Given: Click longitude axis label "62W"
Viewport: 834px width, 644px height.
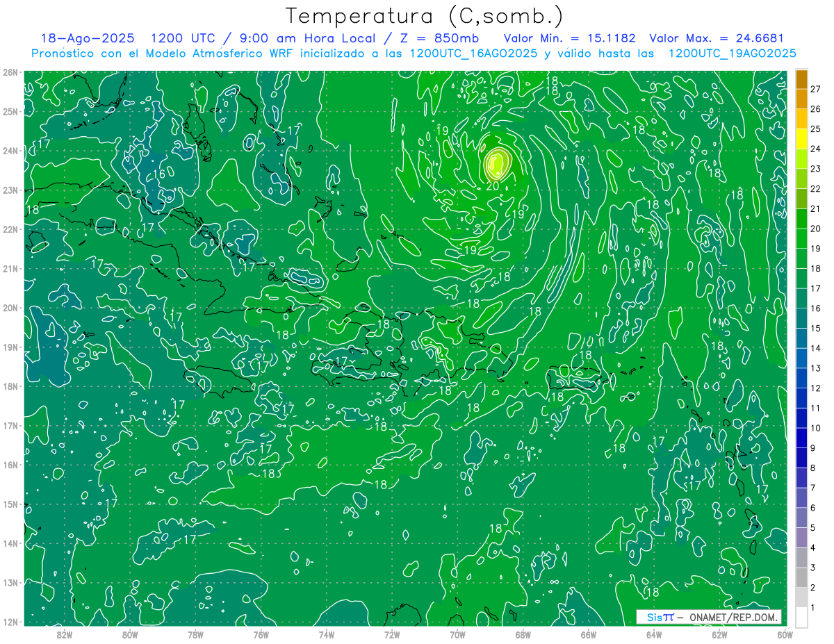Looking at the screenshot, I should point(719,634).
